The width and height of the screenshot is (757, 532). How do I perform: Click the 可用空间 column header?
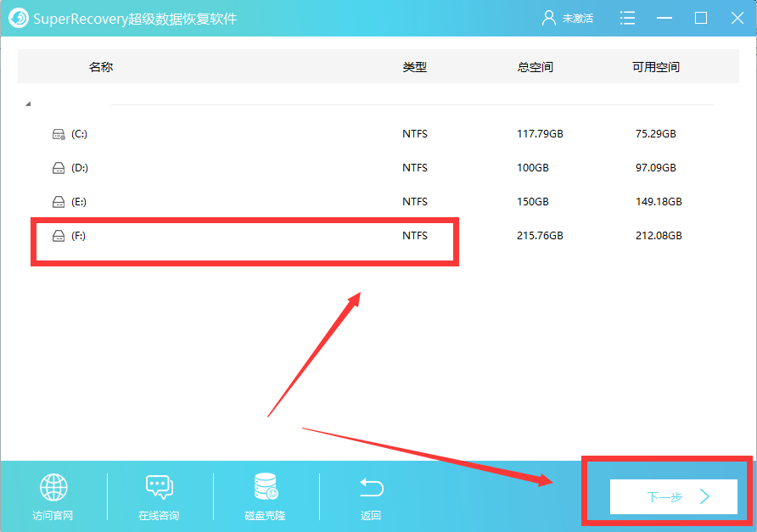click(656, 67)
